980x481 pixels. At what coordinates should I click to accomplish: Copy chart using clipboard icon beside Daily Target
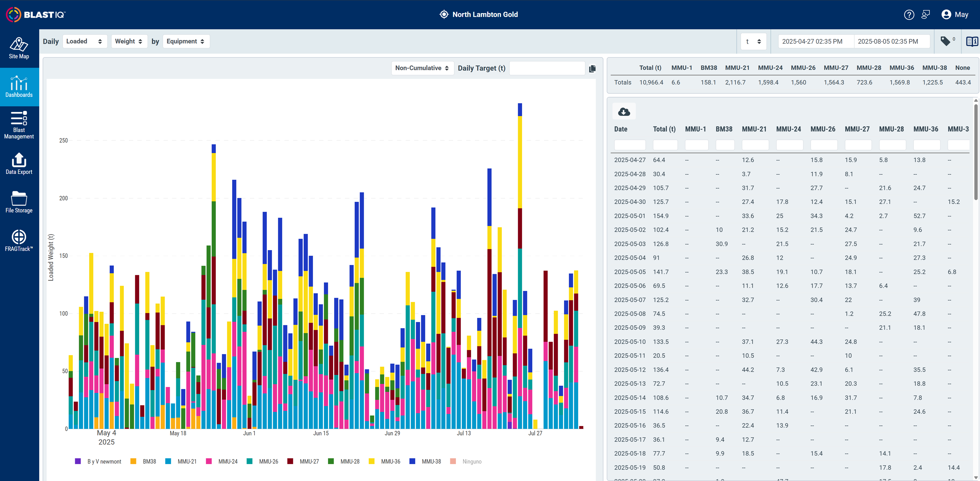coord(592,68)
